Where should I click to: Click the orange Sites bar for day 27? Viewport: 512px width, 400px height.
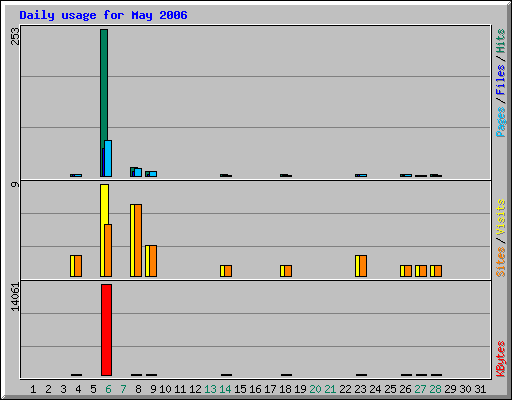point(423,271)
